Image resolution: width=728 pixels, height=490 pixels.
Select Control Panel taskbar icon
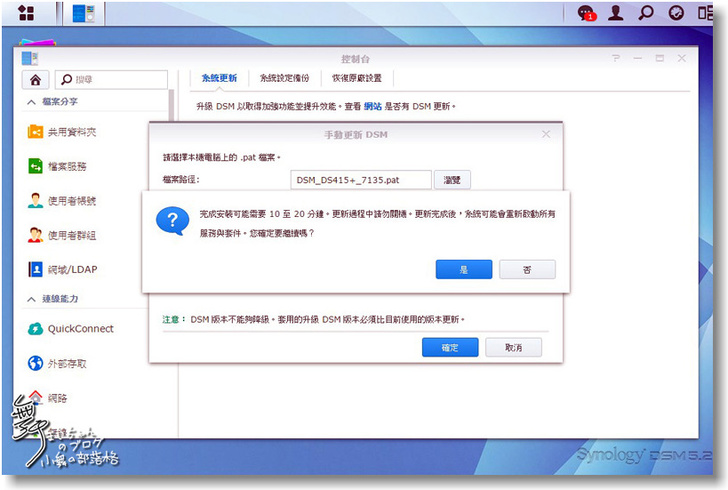pyautogui.click(x=84, y=13)
